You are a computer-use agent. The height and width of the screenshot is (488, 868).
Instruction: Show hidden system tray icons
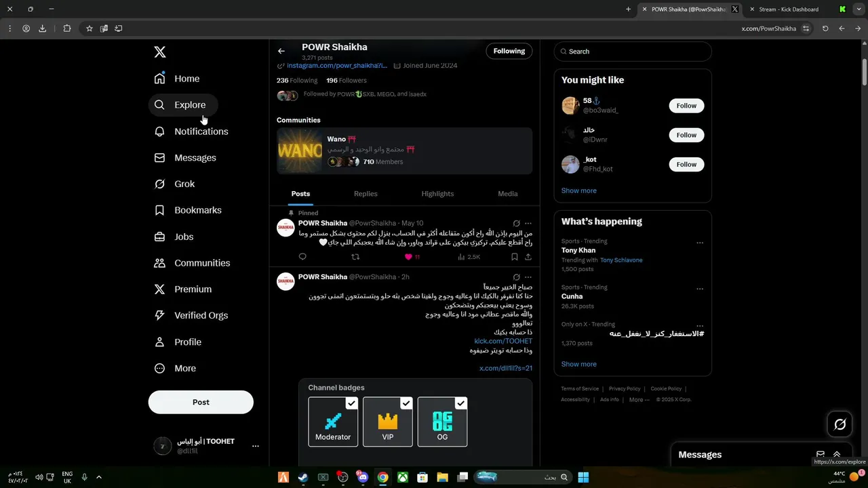click(99, 477)
